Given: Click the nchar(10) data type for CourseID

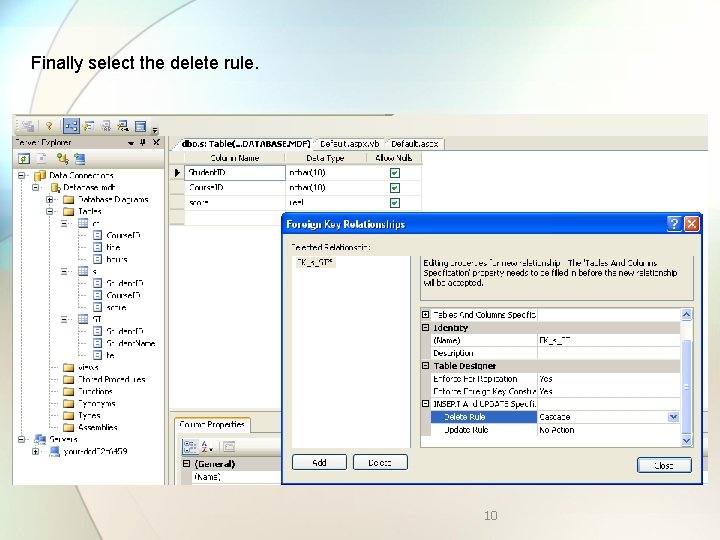Looking at the screenshot, I should [326, 188].
